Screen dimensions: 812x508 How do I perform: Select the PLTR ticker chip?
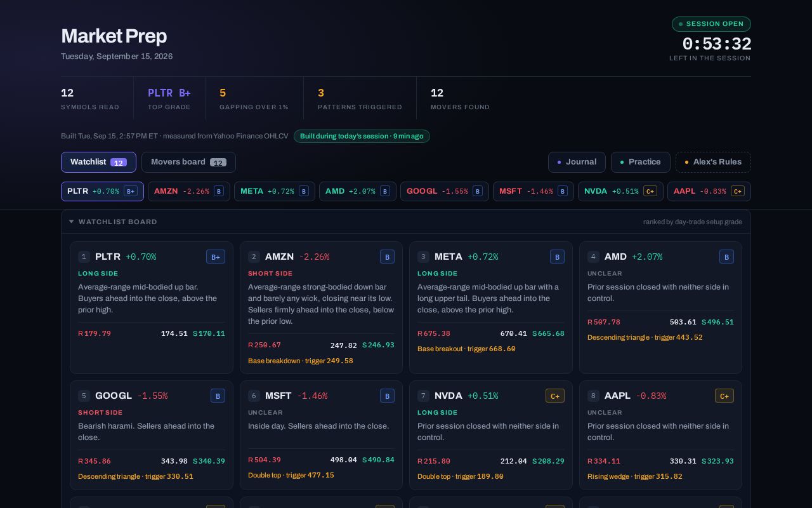pyautogui.click(x=102, y=191)
